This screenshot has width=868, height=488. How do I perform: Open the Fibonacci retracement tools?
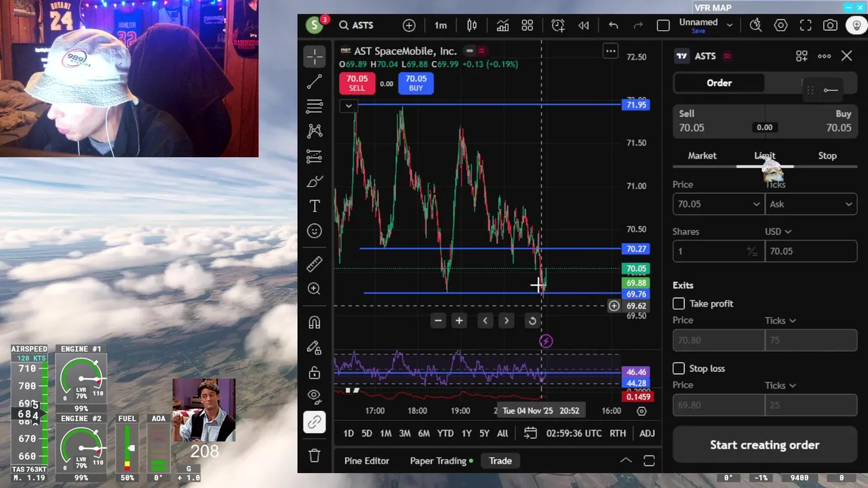pyautogui.click(x=315, y=106)
